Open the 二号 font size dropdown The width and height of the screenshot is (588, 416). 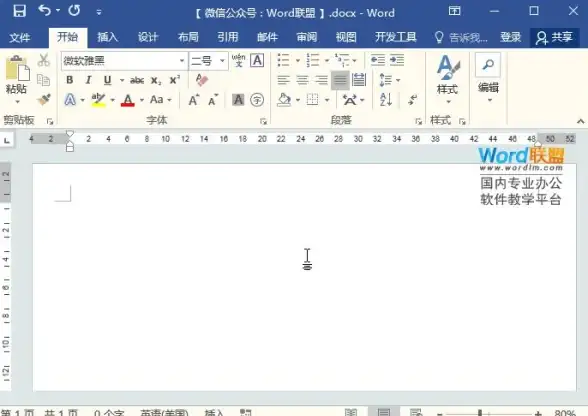tap(222, 61)
